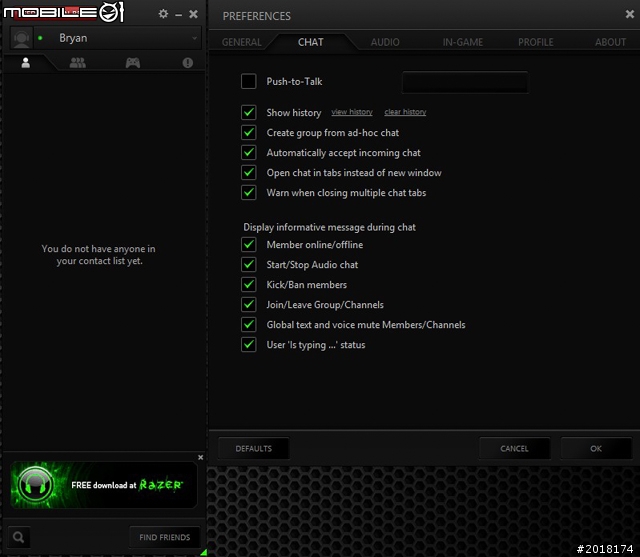Open the notifications alert tab

(x=188, y=62)
